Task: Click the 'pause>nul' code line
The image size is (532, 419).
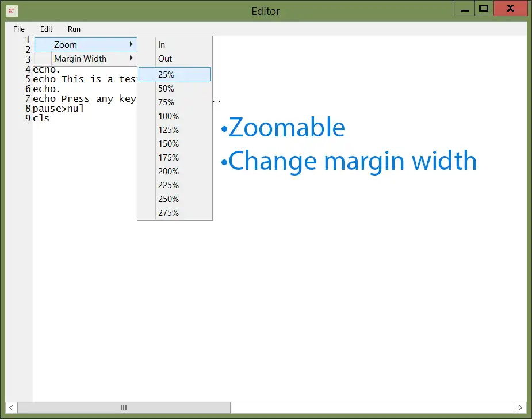Action: [x=58, y=109]
